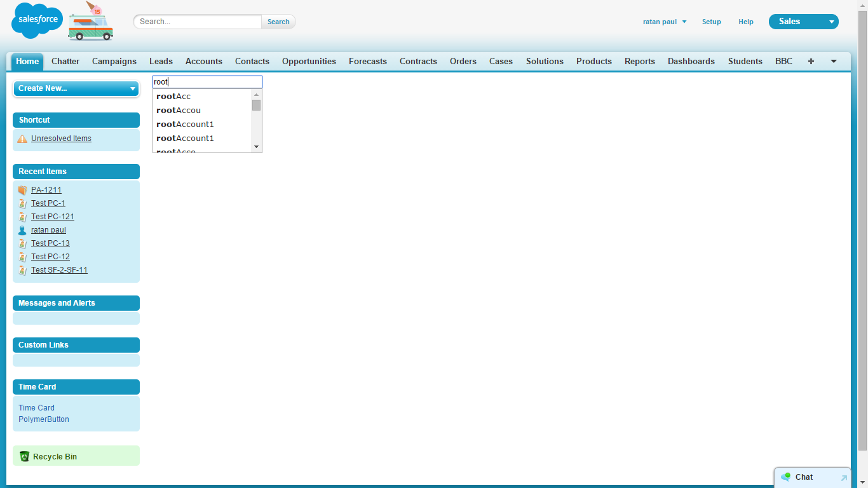Open the Test PC-1 recent item
This screenshot has height=488, width=868.
(x=48, y=203)
